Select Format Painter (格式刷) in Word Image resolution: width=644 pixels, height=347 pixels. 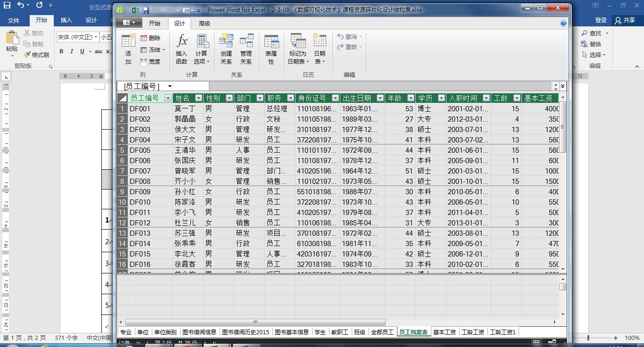click(x=36, y=55)
